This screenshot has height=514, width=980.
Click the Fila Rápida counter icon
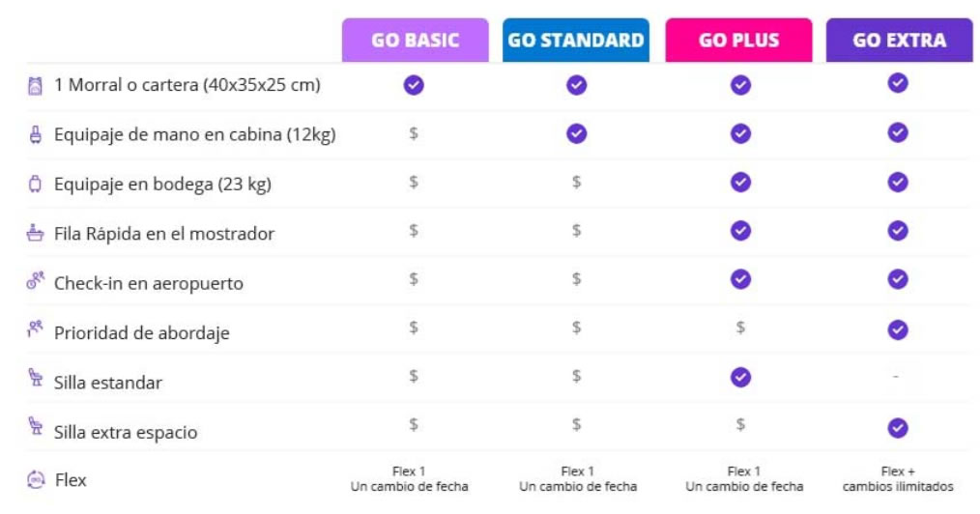click(x=35, y=233)
